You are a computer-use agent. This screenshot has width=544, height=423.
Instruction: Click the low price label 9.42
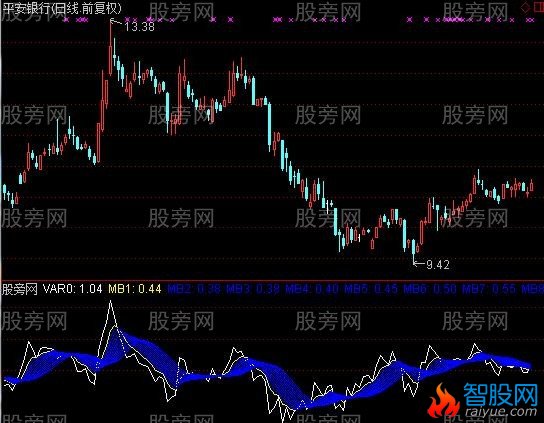tap(438, 265)
